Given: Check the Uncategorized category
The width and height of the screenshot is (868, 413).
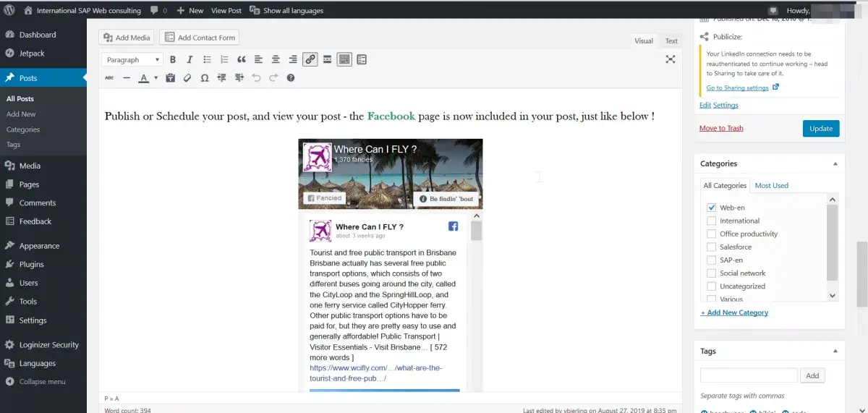Looking at the screenshot, I should pyautogui.click(x=712, y=286).
